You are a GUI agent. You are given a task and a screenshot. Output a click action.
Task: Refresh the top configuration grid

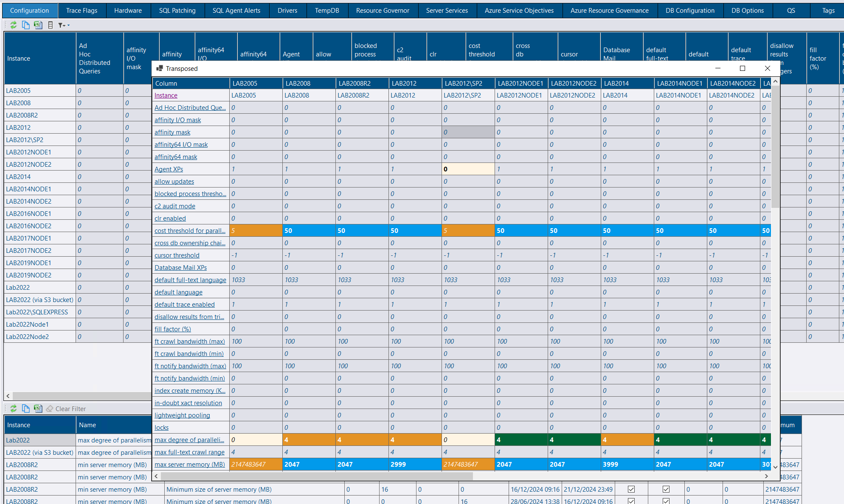[14, 25]
